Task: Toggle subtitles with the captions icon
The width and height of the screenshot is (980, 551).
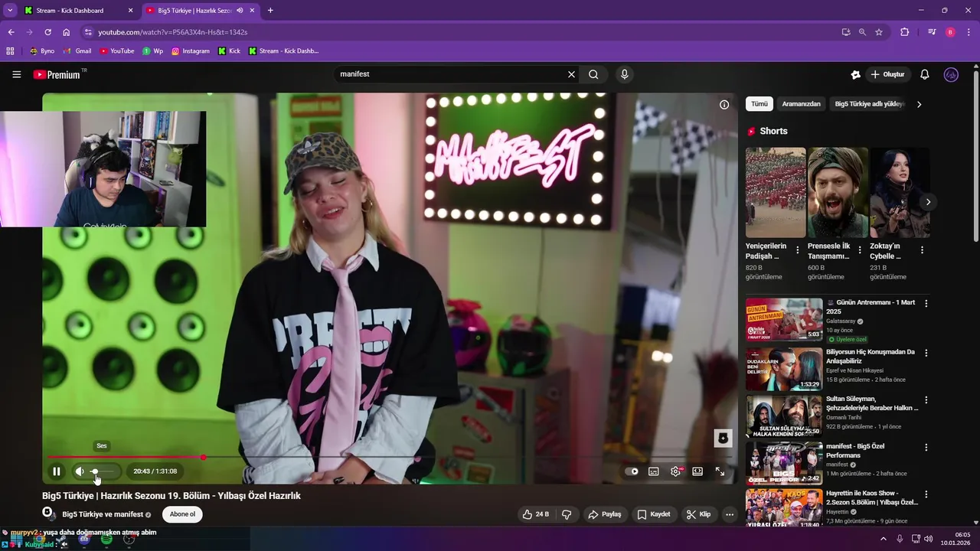Action: 654,471
